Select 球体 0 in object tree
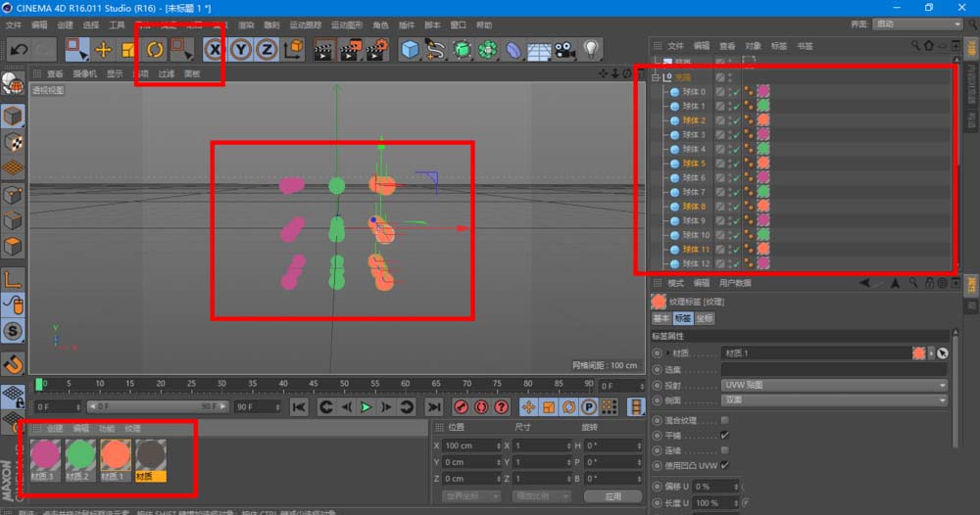 pos(694,92)
